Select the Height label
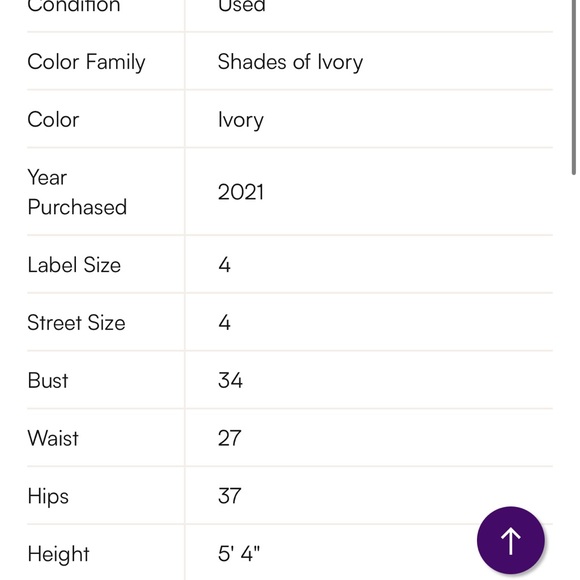Screen dimensions: 580x580 (x=58, y=554)
